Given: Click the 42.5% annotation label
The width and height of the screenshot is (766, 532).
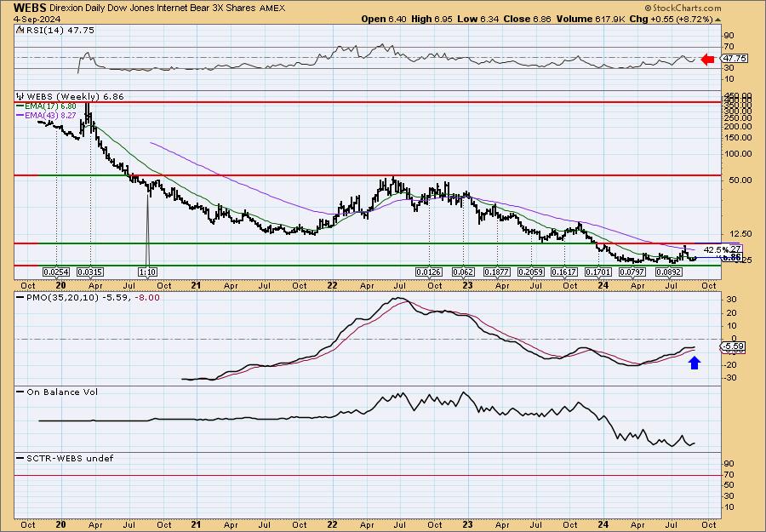Looking at the screenshot, I should coord(714,249).
